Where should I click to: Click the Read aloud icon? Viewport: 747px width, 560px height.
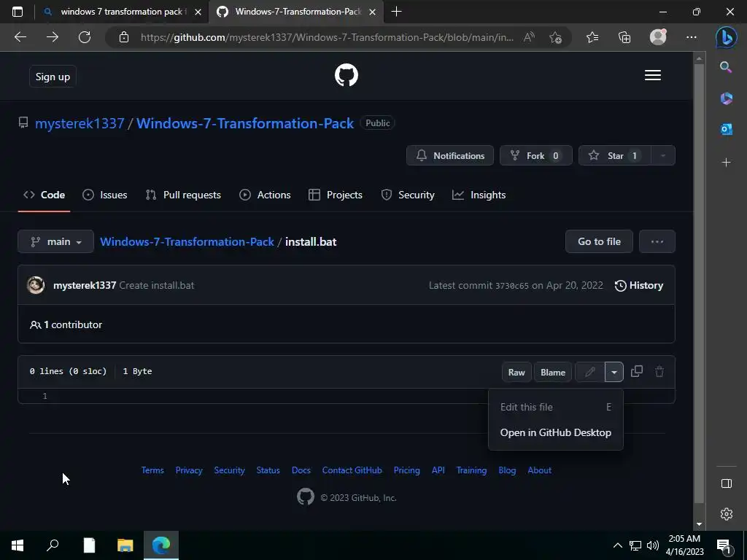529,37
